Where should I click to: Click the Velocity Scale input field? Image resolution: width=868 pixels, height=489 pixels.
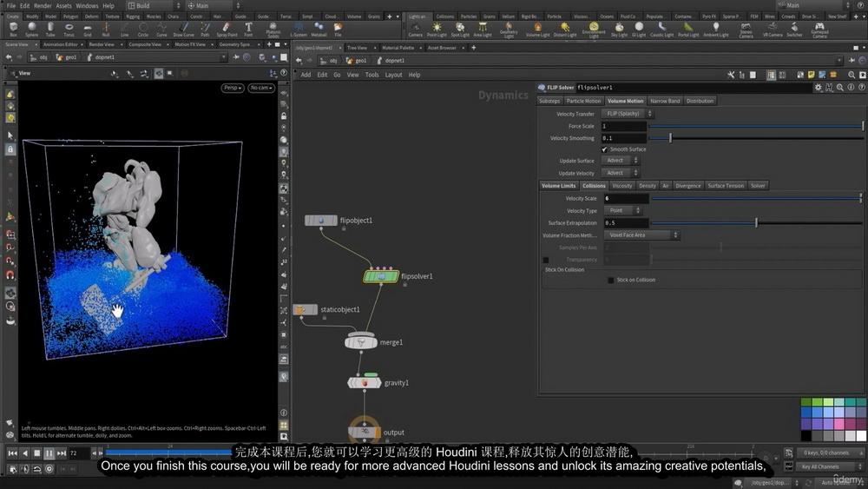[625, 198]
